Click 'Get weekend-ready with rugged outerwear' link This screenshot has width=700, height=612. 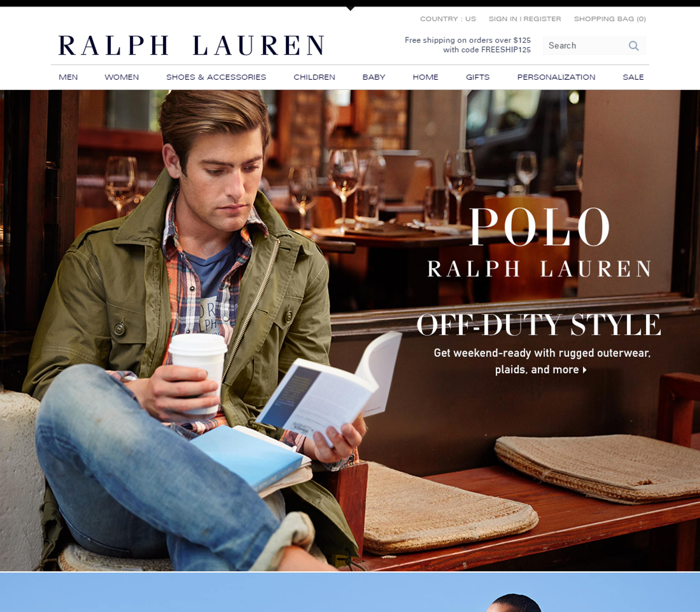click(x=542, y=353)
